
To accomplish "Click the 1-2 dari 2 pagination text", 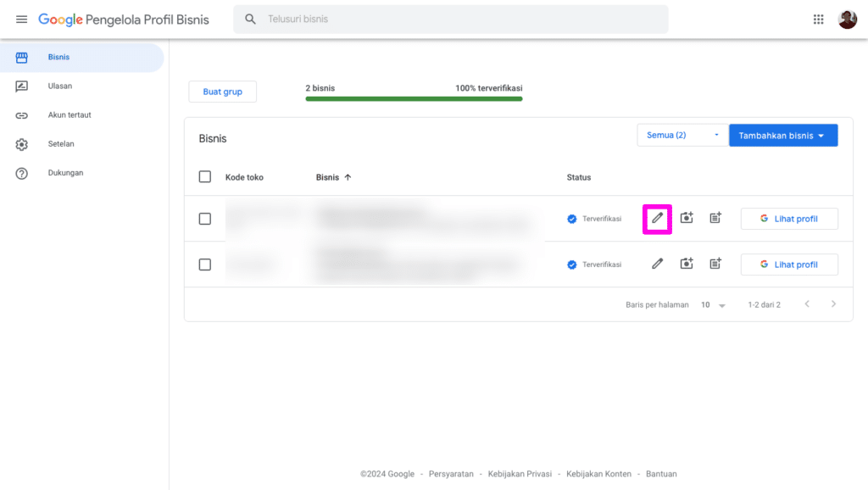I will [x=764, y=305].
